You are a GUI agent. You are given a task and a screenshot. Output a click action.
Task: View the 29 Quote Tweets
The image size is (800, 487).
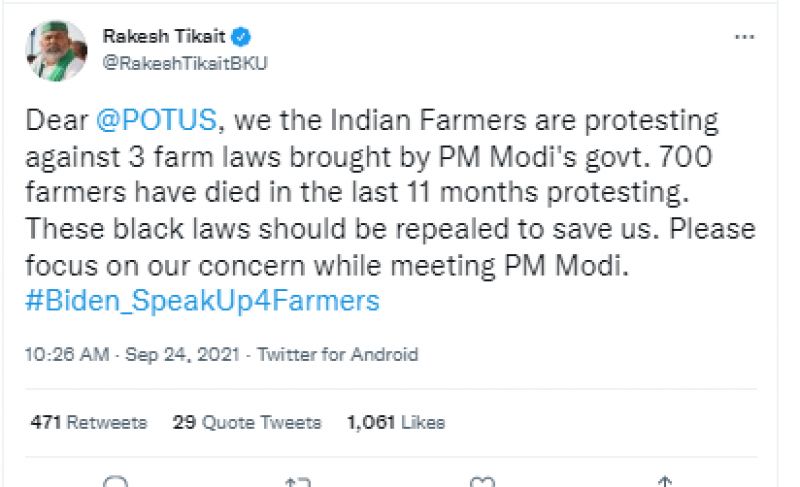coord(247,422)
